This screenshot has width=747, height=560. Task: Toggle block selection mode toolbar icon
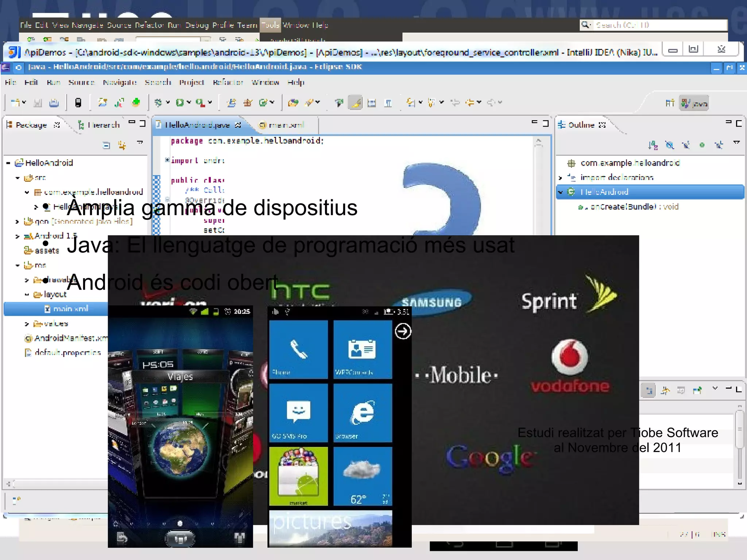(x=372, y=103)
